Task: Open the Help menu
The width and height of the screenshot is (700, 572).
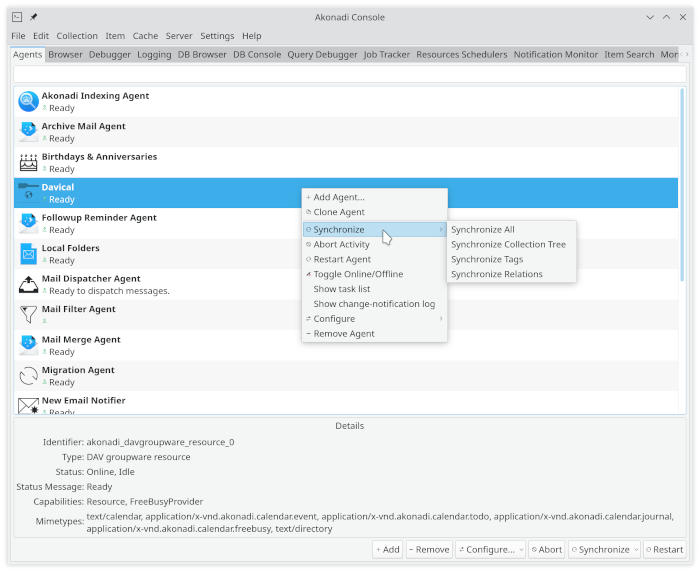Action: coord(251,36)
